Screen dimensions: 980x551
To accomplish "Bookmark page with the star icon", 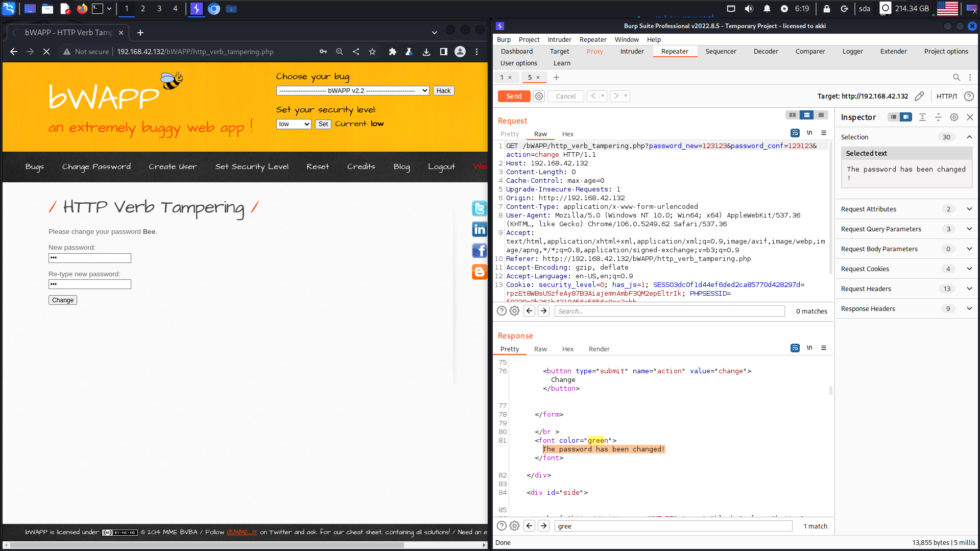I will [372, 52].
